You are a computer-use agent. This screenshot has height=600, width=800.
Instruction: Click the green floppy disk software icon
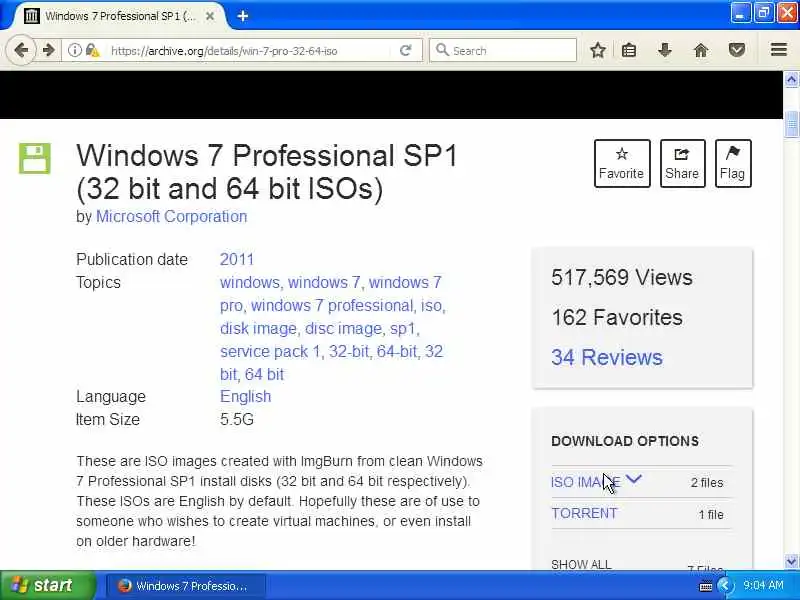pyautogui.click(x=35, y=159)
